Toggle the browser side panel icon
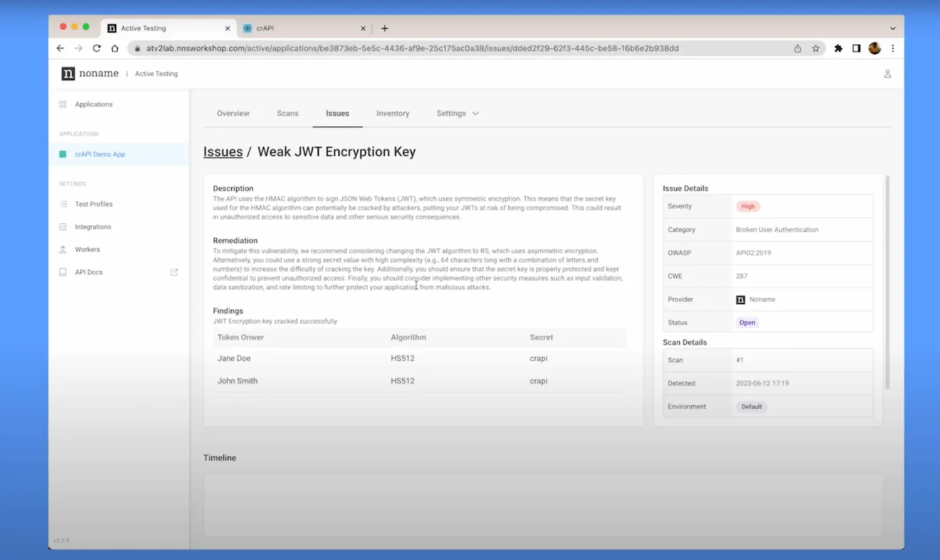The height and width of the screenshot is (560, 940). coord(857,48)
